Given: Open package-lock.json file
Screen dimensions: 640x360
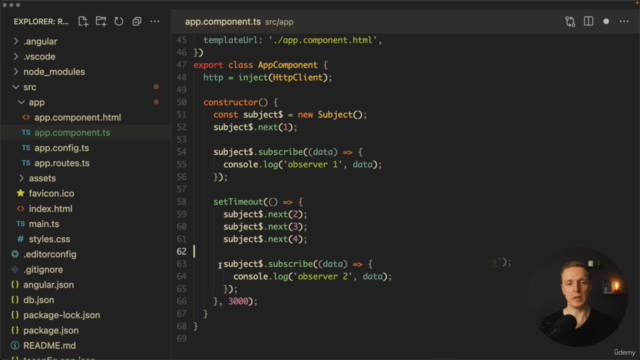Looking at the screenshot, I should [x=62, y=315].
